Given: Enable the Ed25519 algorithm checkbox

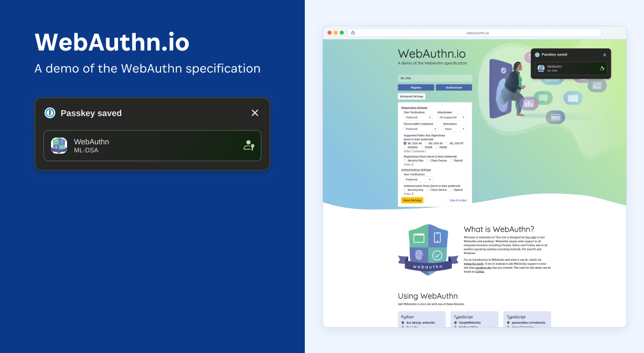Looking at the screenshot, I should (405, 147).
